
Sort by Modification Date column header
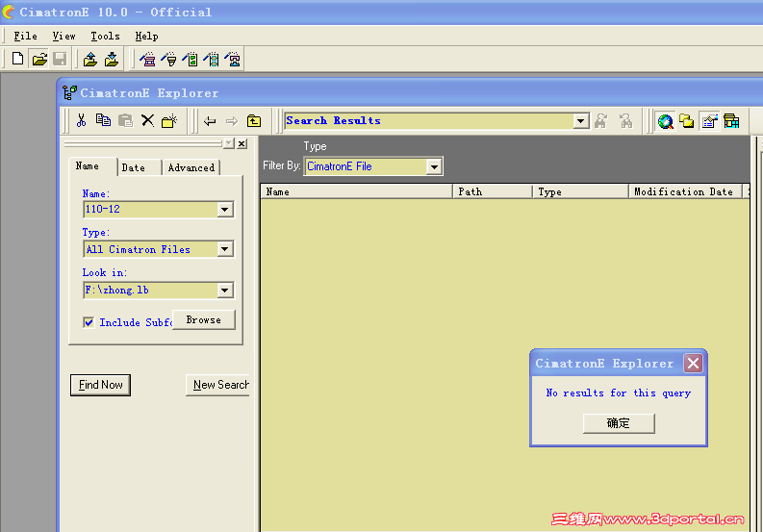(x=685, y=191)
